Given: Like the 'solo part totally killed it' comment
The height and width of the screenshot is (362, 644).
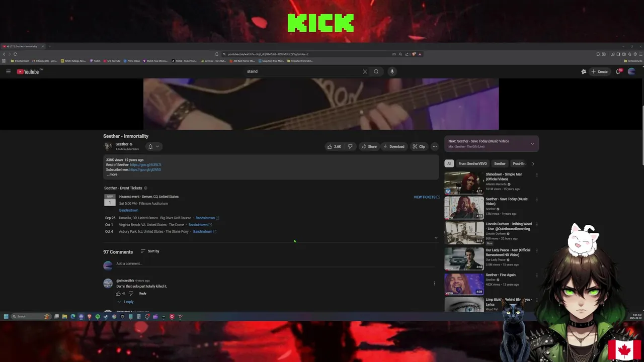Looking at the screenshot, I should pyautogui.click(x=118, y=294).
